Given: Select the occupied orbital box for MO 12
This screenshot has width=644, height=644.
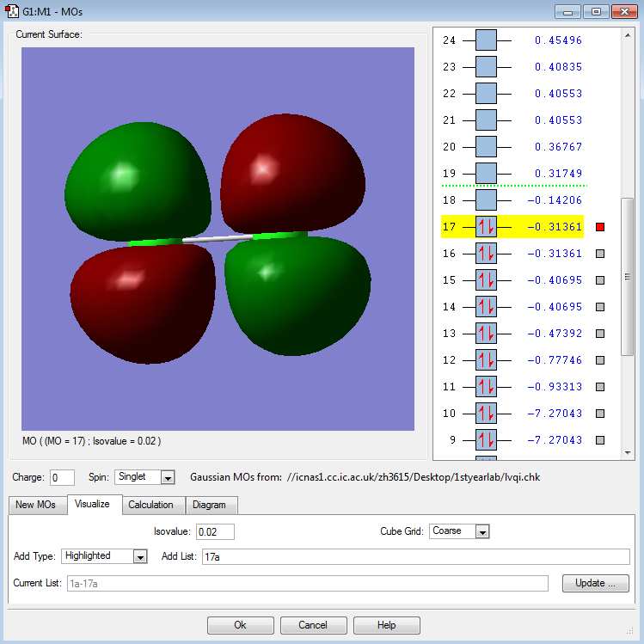Looking at the screenshot, I should 486,360.
